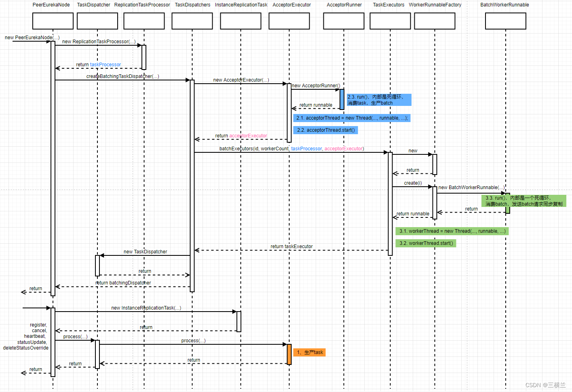
Task: Click the box under the PeerEurekaNode label
Action: coord(53,21)
